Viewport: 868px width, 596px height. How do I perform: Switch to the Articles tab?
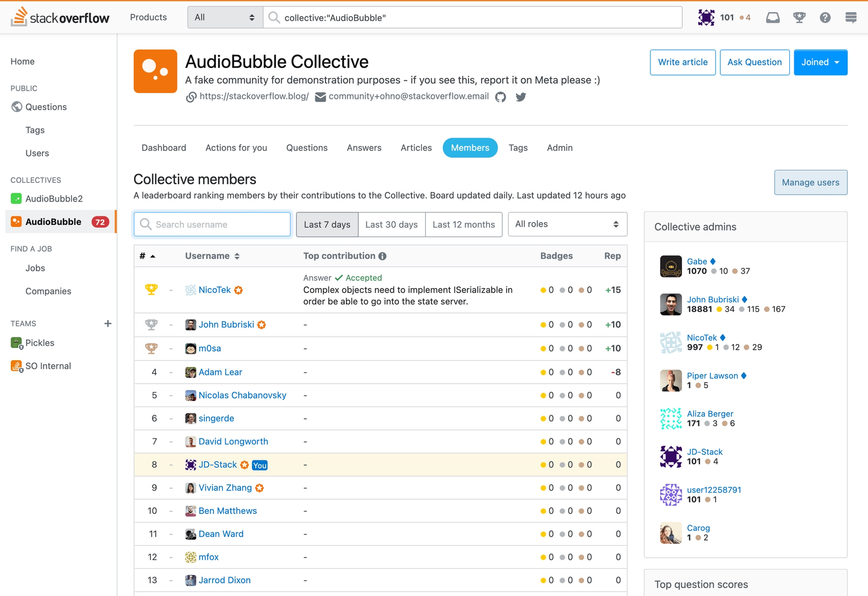(416, 148)
